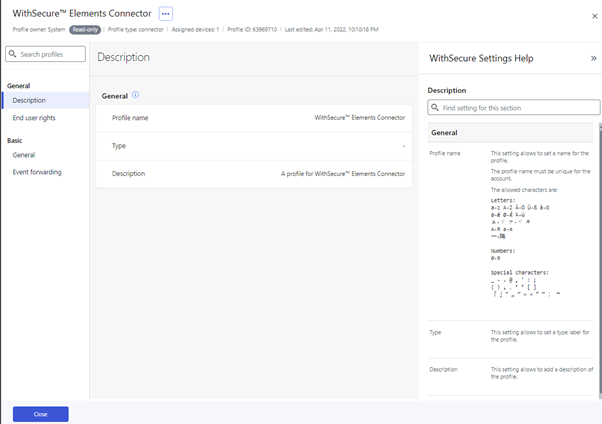The width and height of the screenshot is (602, 424).
Task: Click 'Profile name' label in help panel
Action: 445,153
